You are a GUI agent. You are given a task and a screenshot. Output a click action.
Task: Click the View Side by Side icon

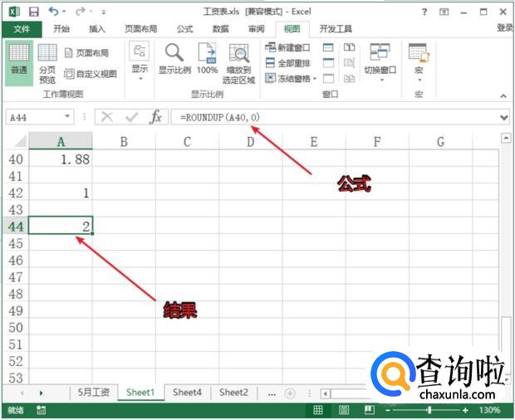tap(349, 47)
